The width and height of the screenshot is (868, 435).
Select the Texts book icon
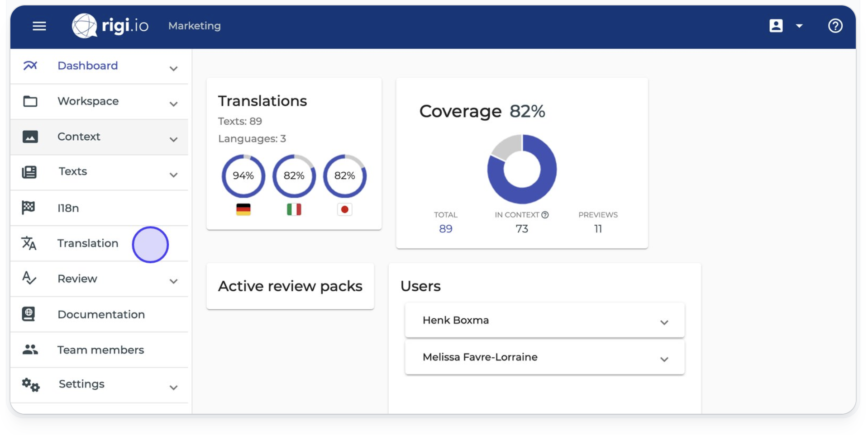(x=29, y=172)
